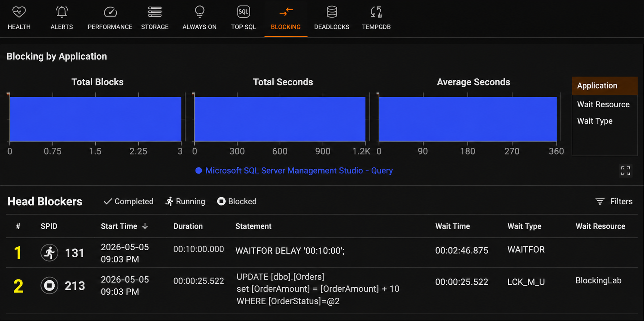Open the Top SQL icon

(x=243, y=12)
